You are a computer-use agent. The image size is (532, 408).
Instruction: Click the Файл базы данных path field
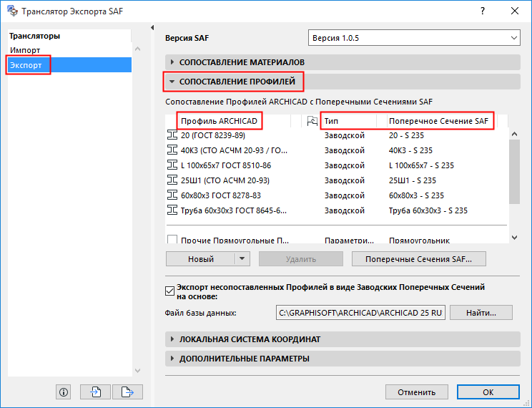360,313
